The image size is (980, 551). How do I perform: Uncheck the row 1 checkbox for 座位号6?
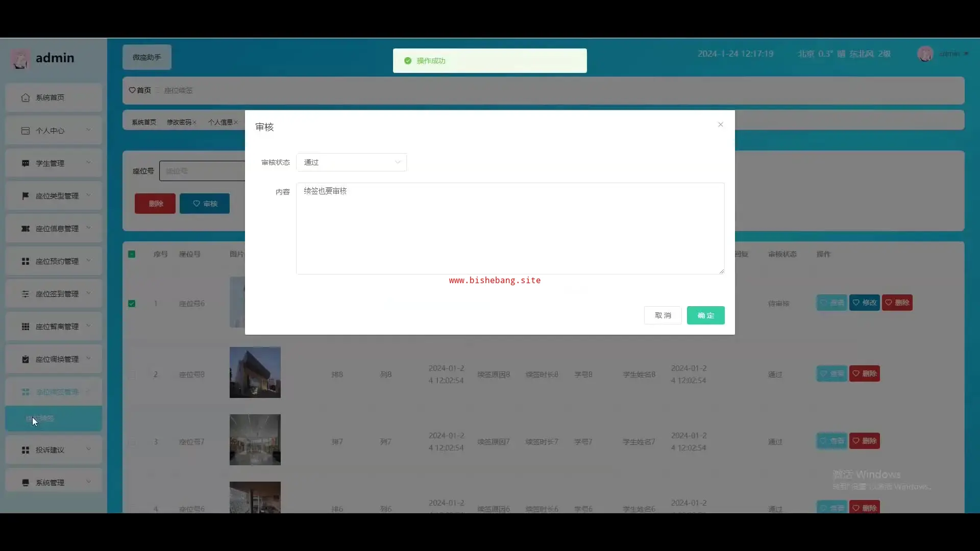pyautogui.click(x=132, y=304)
